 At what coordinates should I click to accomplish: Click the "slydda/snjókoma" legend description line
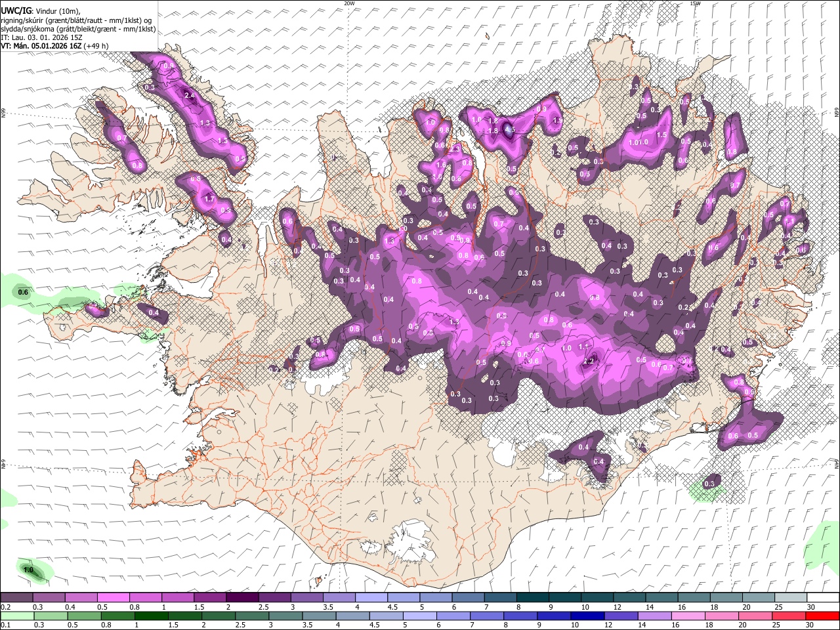pyautogui.click(x=78, y=29)
